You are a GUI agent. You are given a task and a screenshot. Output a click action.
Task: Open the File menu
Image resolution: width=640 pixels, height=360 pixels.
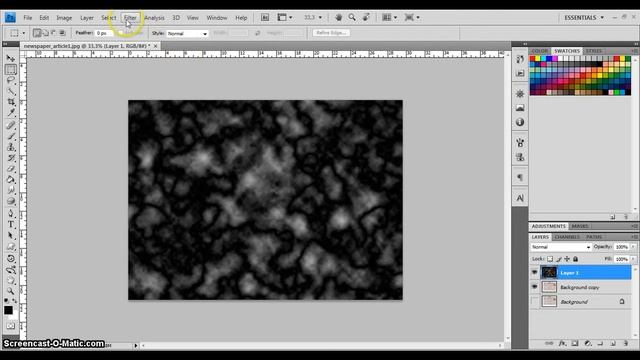coord(27,18)
